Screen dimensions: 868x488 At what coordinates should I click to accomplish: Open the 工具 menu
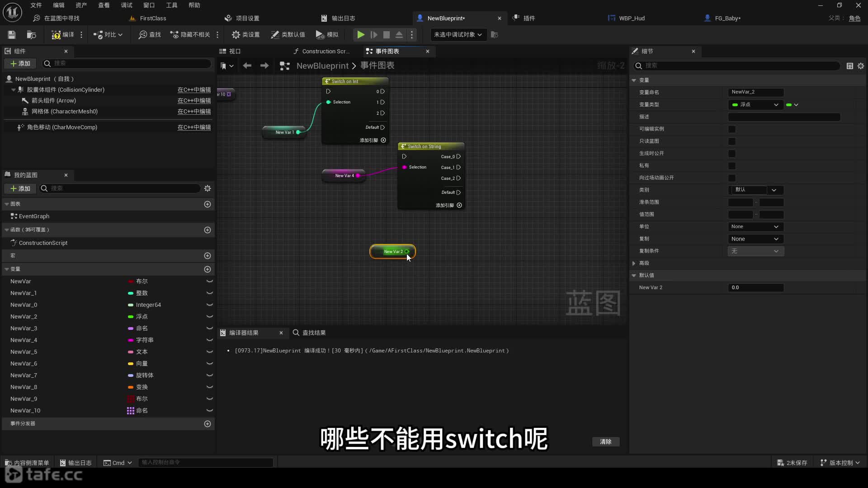[x=172, y=5]
